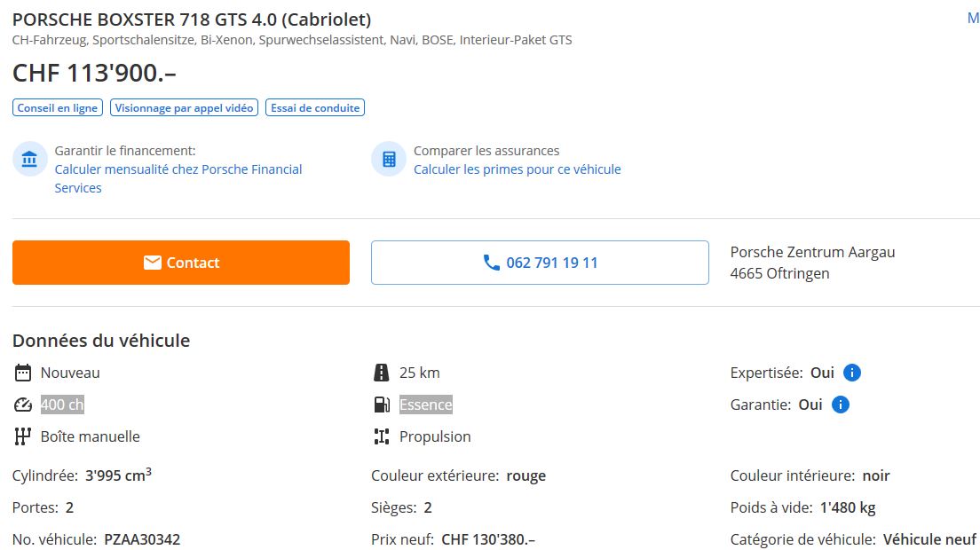Click the bank financing icon

(x=29, y=159)
